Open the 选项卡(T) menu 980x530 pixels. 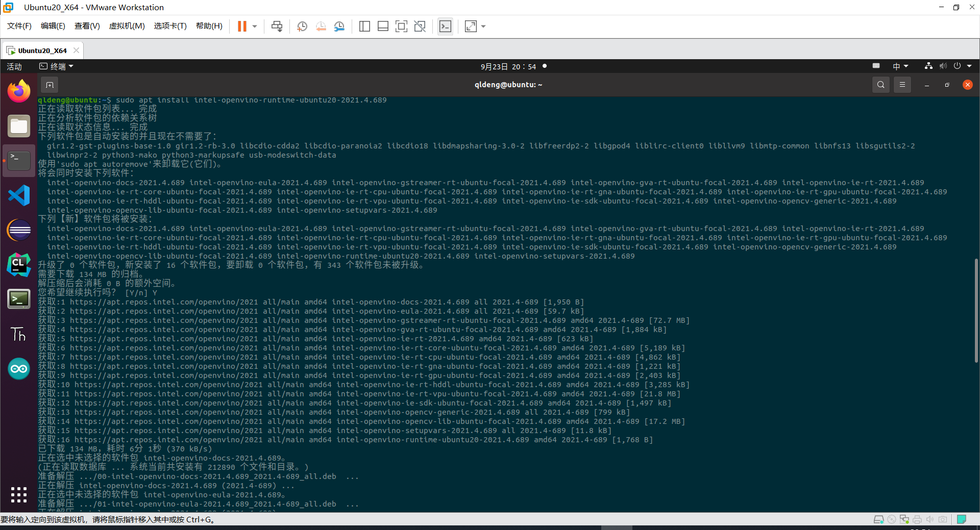point(170,26)
